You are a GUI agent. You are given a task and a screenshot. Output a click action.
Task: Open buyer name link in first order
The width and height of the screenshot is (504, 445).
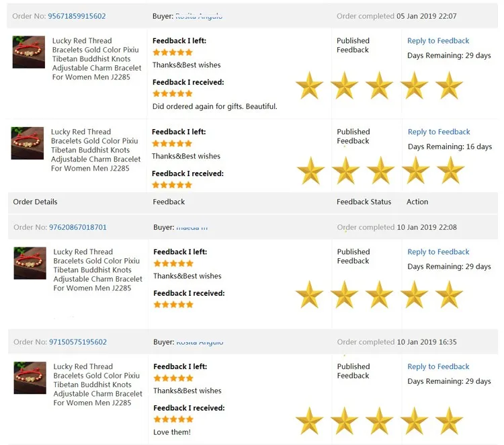point(199,16)
